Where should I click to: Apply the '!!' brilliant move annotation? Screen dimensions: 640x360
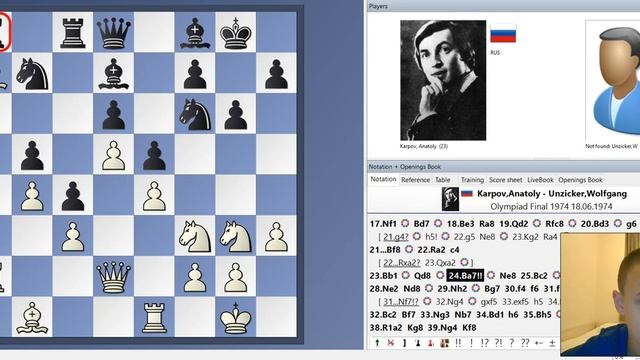coord(458,343)
